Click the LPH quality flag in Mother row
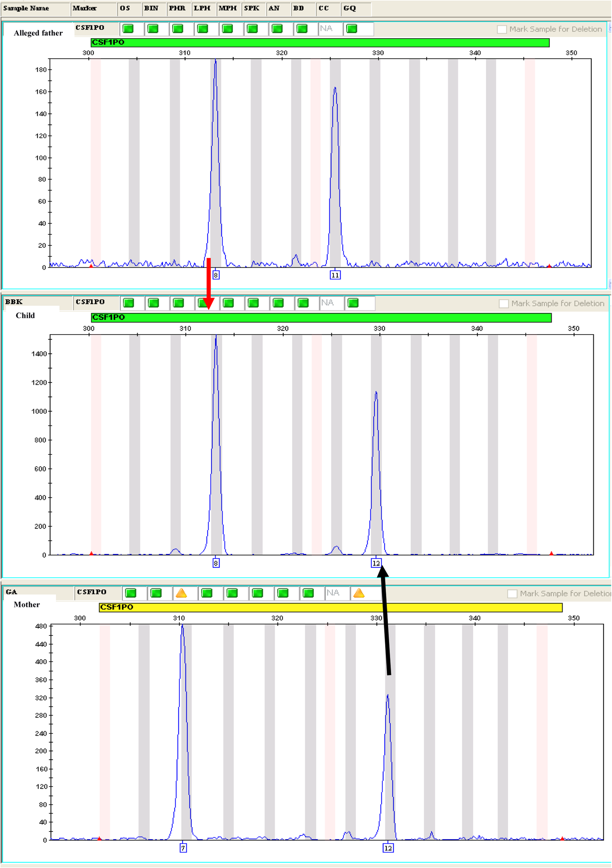This screenshot has height=868, width=612. (x=207, y=593)
